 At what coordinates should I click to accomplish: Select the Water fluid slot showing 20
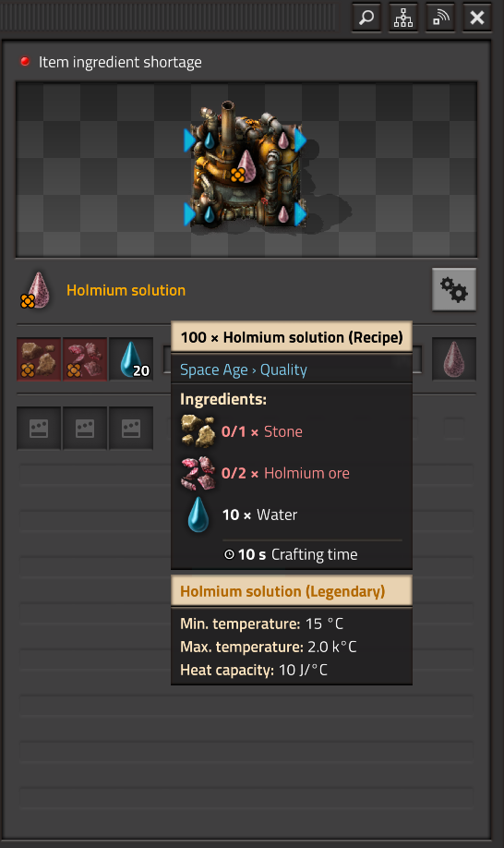coord(131,359)
